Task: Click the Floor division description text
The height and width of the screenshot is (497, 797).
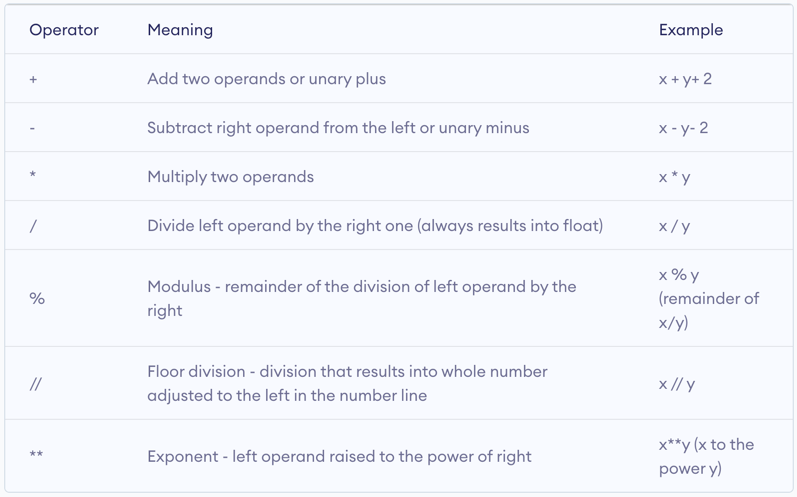Action: [x=347, y=383]
